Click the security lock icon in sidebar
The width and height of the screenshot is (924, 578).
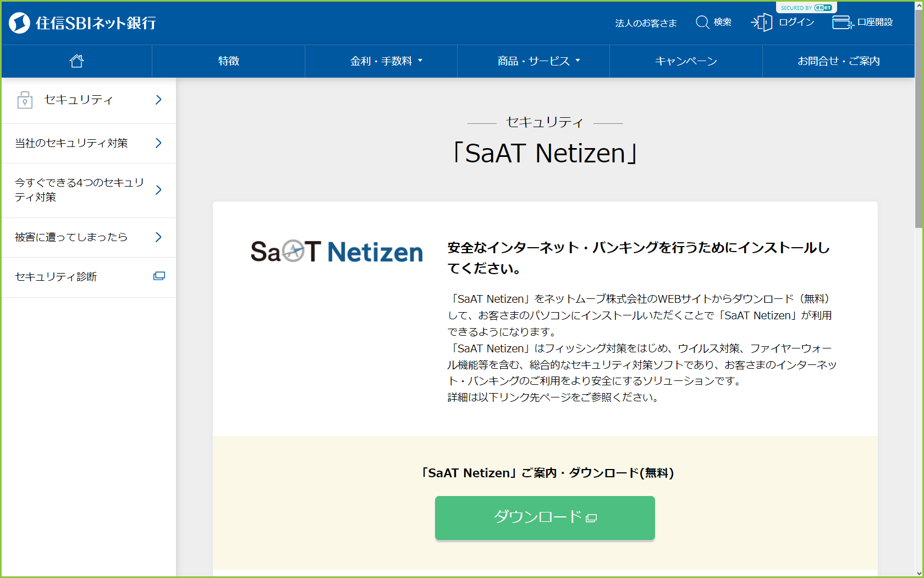[x=25, y=100]
